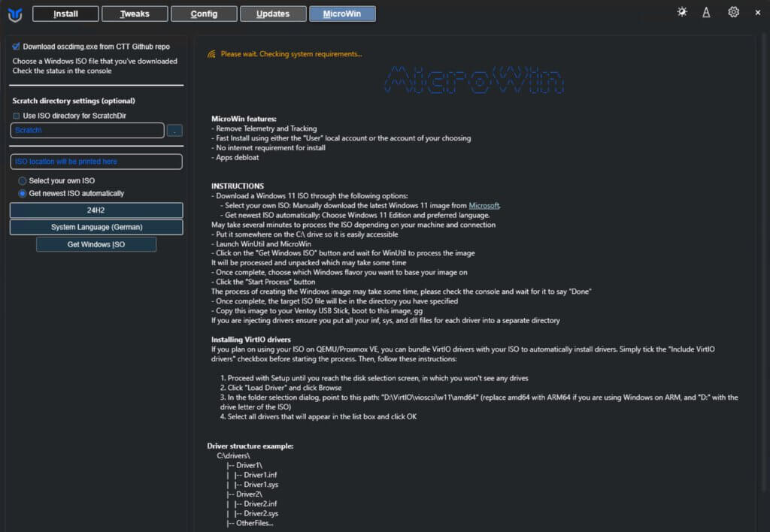
Task: Click the 'Launch WinUtil and MicroWin' instruction
Action: tap(261, 244)
